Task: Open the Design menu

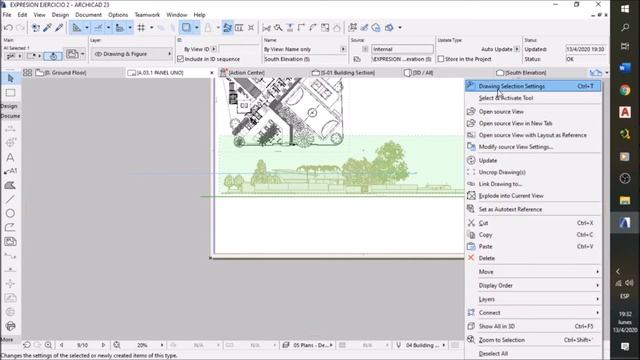Action: click(x=60, y=15)
